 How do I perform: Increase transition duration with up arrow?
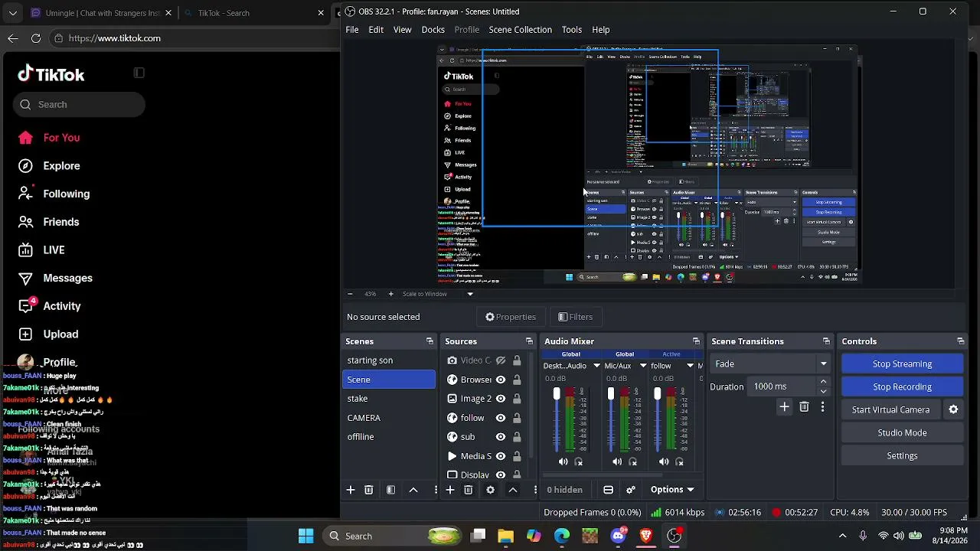[823, 382]
